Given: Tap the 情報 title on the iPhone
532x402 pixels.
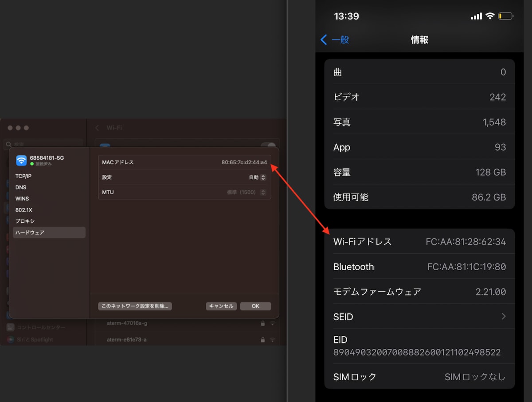Looking at the screenshot, I should [x=419, y=40].
